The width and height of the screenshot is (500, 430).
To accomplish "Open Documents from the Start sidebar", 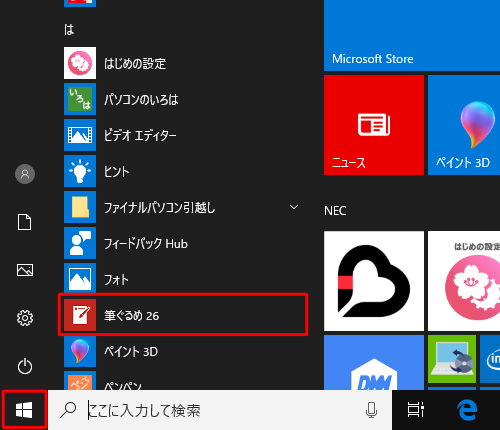I will [25, 222].
